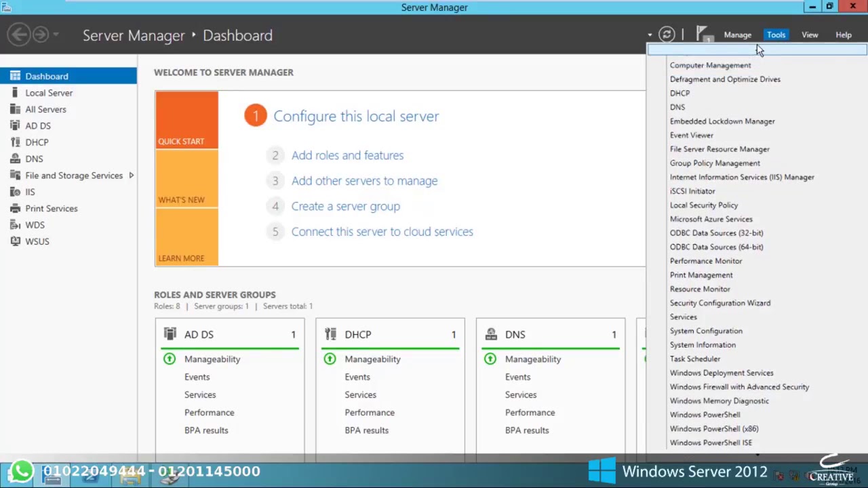
Task: Select Local Security Policy
Action: pos(704,205)
